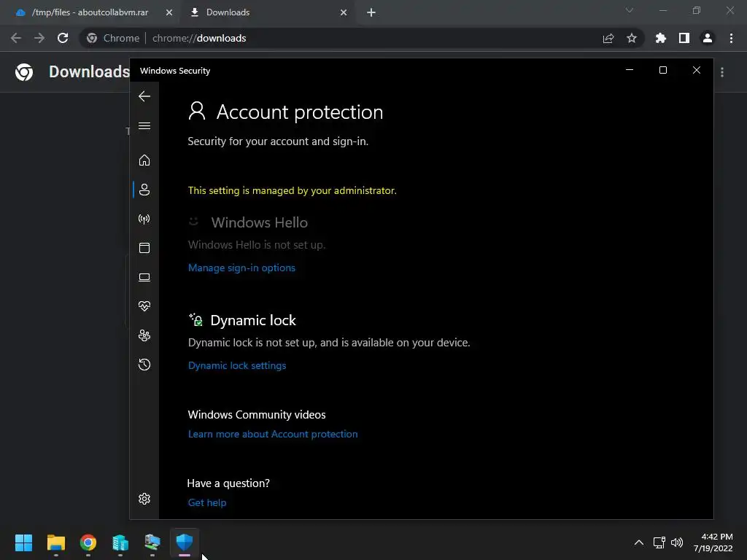
Task: Open File Explorer from taskbar
Action: [x=55, y=542]
